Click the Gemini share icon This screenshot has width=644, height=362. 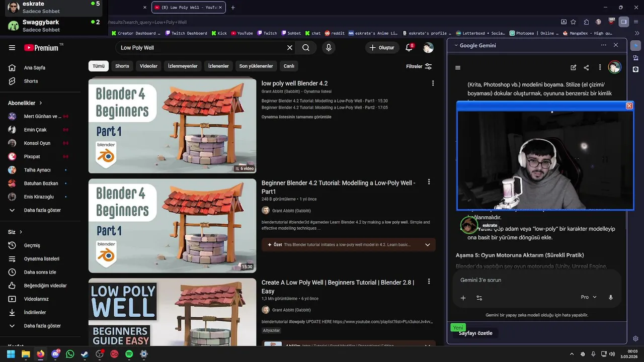(x=586, y=67)
